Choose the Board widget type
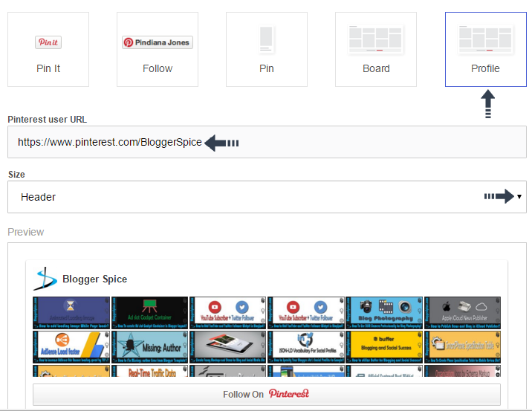This screenshot has width=532, height=411. tap(376, 50)
